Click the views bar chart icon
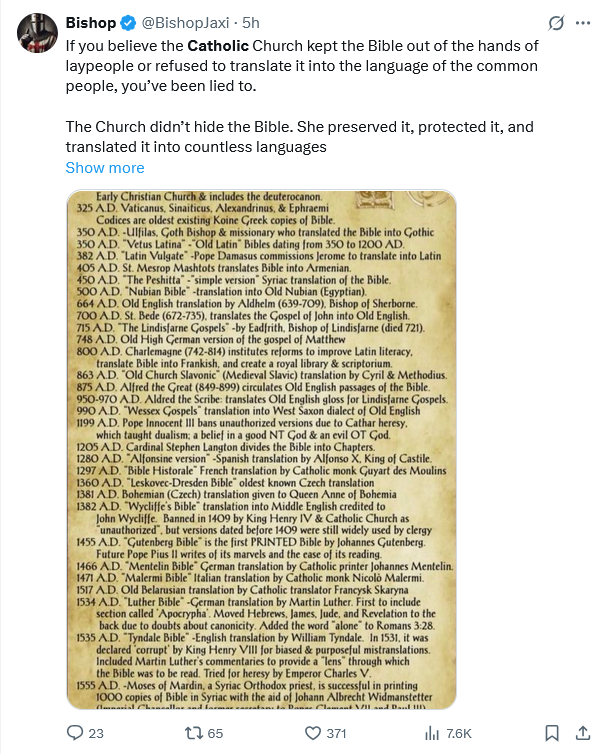The height and width of the screenshot is (754, 608). tap(432, 733)
